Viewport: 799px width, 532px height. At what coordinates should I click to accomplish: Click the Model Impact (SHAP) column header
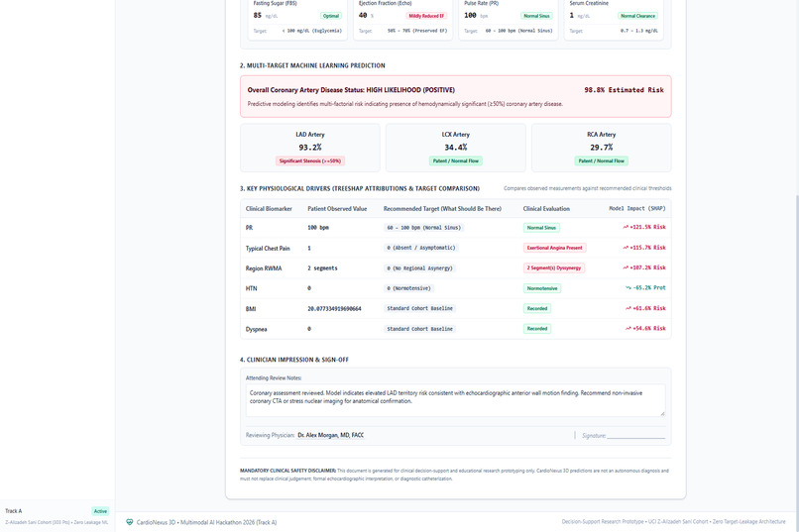pyautogui.click(x=637, y=208)
